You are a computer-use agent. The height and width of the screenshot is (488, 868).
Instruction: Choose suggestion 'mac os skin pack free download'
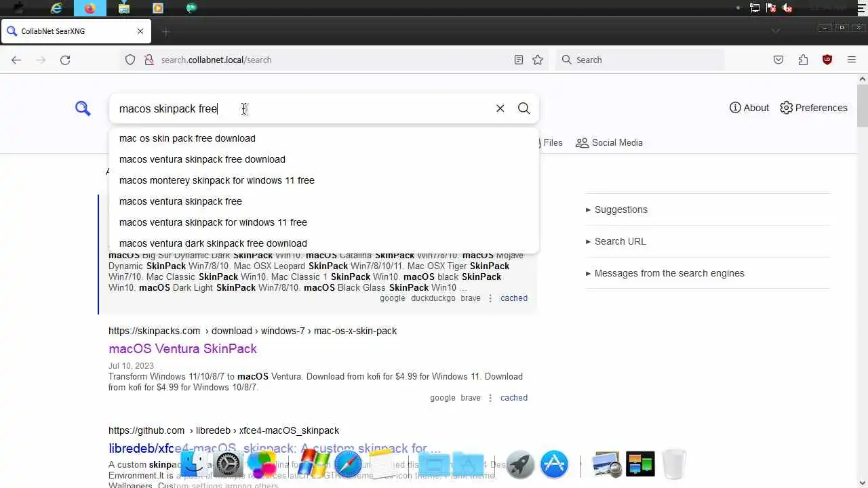324,138
